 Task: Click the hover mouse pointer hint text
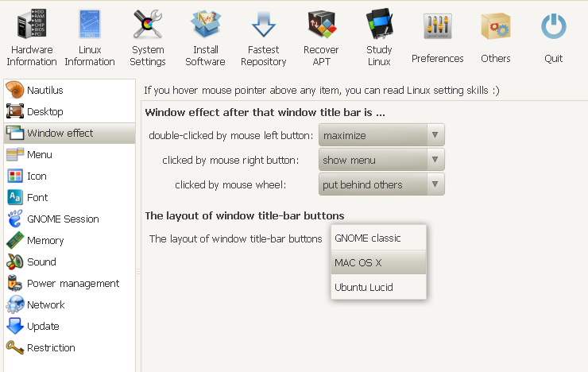[x=322, y=91]
